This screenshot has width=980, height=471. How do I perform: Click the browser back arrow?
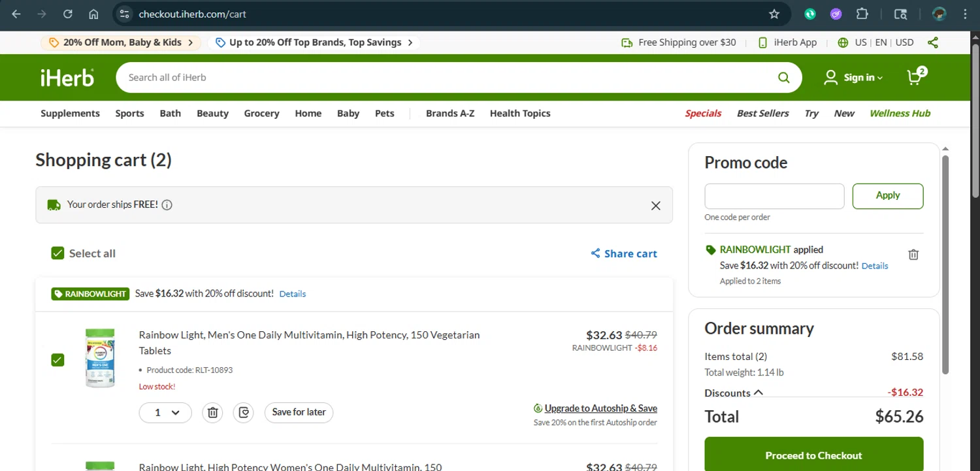[x=16, y=14]
